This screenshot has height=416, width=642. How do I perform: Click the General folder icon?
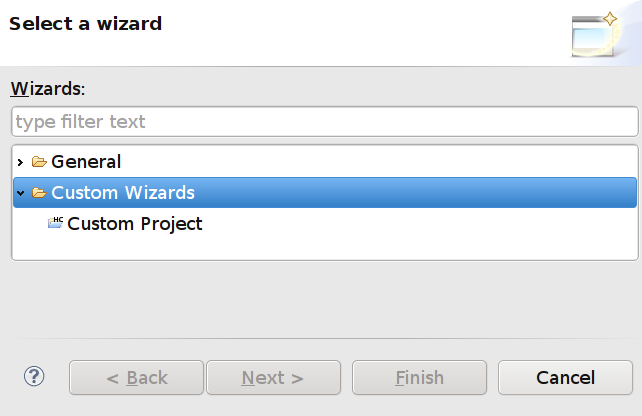tap(39, 162)
